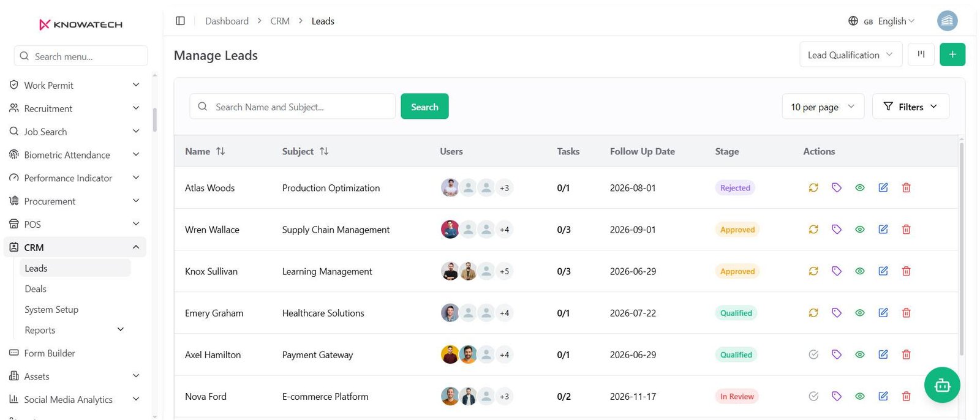Focus the Search menu field in the sidebar
The width and height of the screenshot is (980, 420).
(81, 56)
